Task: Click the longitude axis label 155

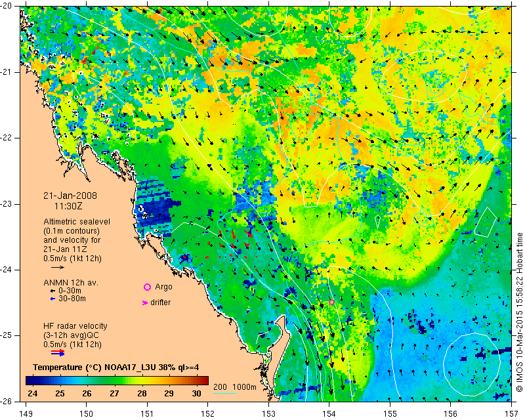Action: click(390, 413)
